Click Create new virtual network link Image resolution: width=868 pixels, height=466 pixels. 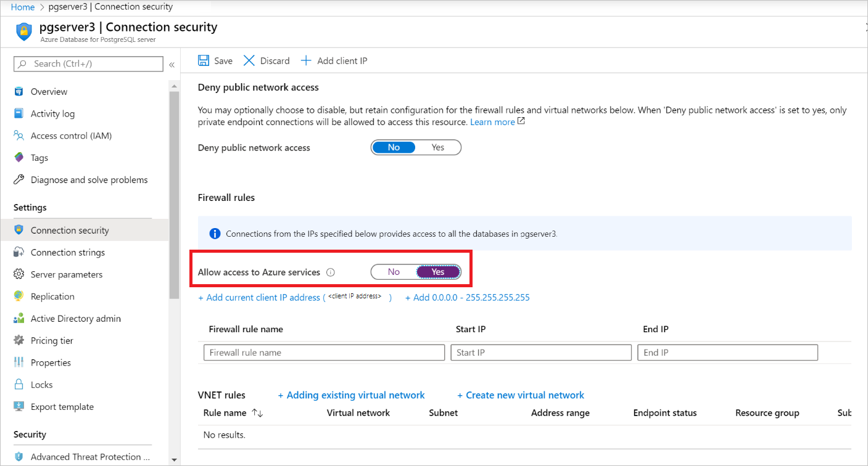pos(521,395)
